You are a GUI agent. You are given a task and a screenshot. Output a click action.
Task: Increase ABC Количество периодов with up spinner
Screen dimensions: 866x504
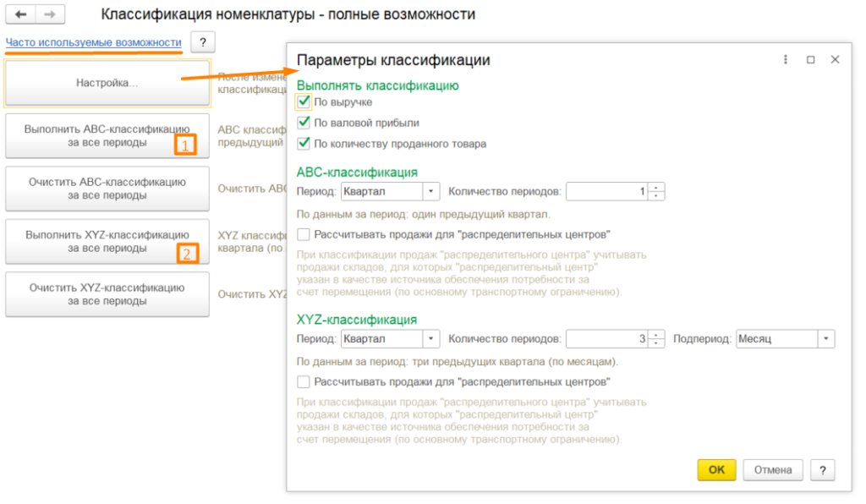point(656,187)
